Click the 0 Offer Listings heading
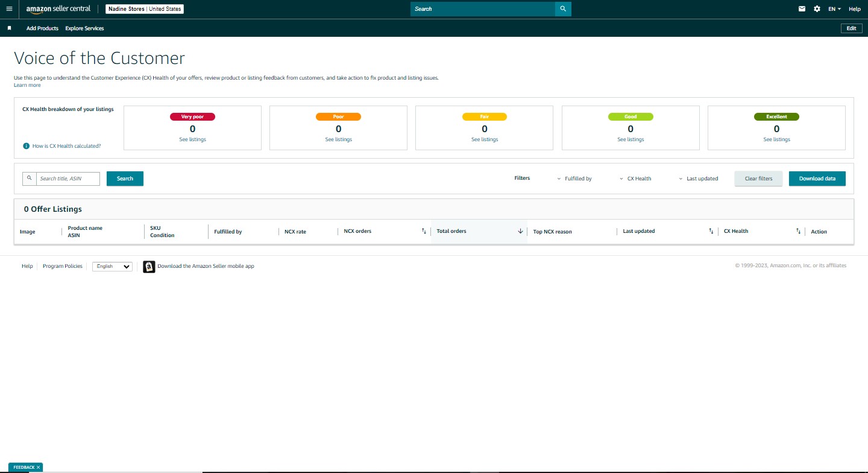 53,209
